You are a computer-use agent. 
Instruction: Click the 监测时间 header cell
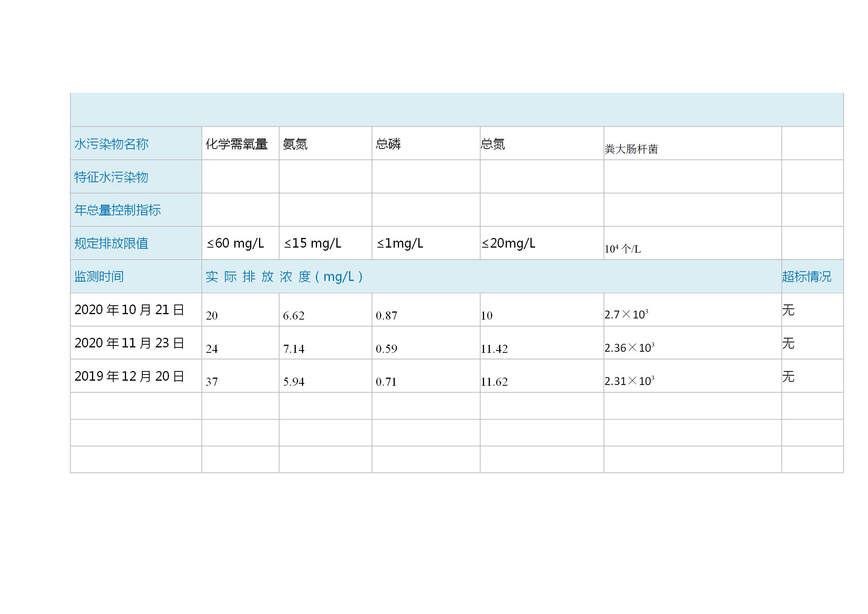pos(99,277)
